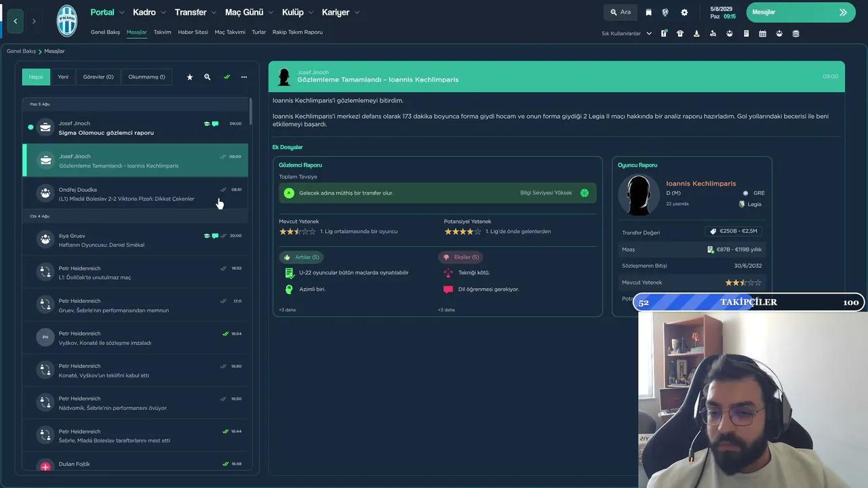
Task: Click the shirt icon in shortcuts bar
Action: click(680, 33)
